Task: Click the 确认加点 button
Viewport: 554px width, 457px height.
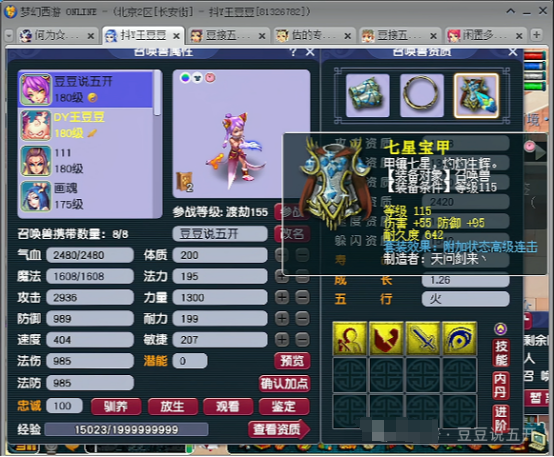Action: (284, 383)
